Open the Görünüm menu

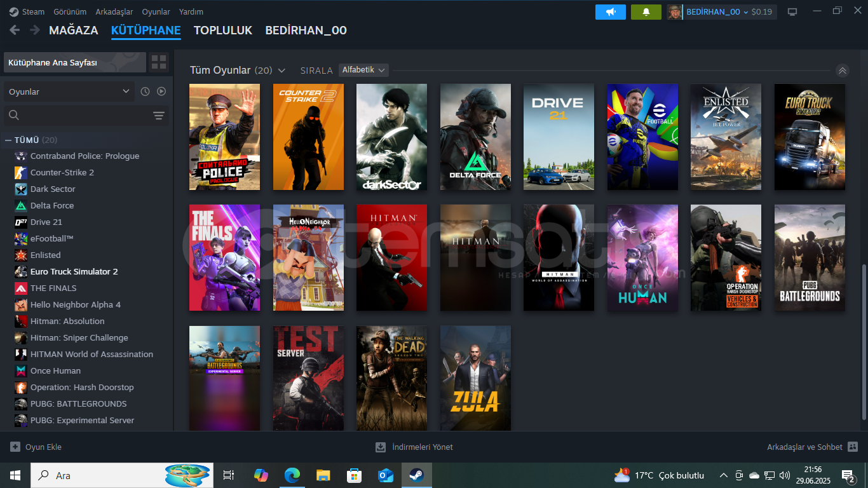coord(70,11)
